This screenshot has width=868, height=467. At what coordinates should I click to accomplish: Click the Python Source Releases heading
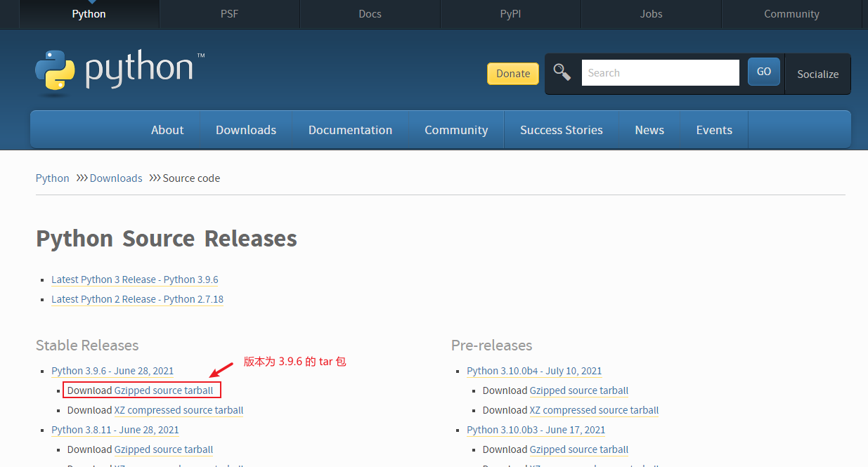point(167,239)
